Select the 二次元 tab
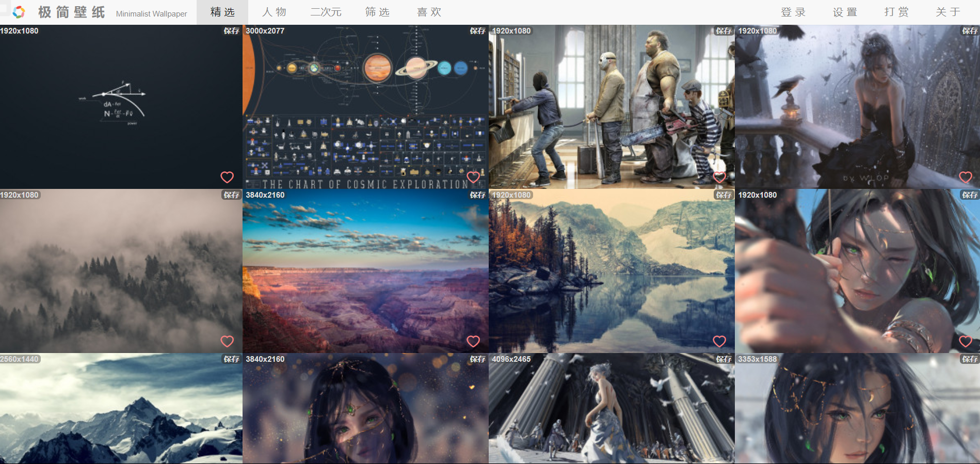The image size is (980, 464). [326, 12]
